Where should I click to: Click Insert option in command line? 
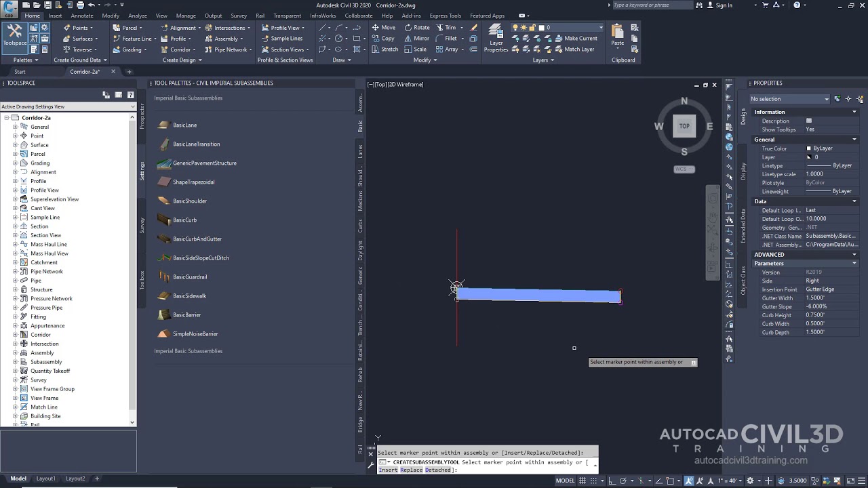click(x=388, y=470)
